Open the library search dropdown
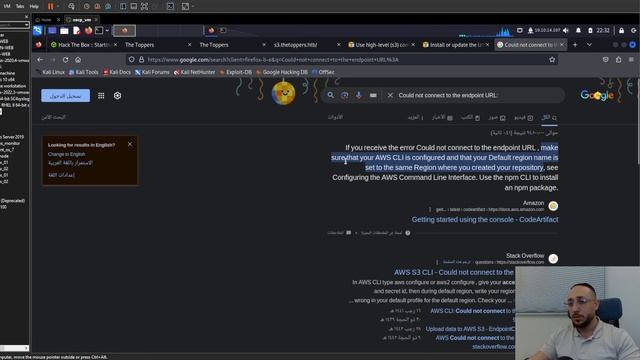 27,25
